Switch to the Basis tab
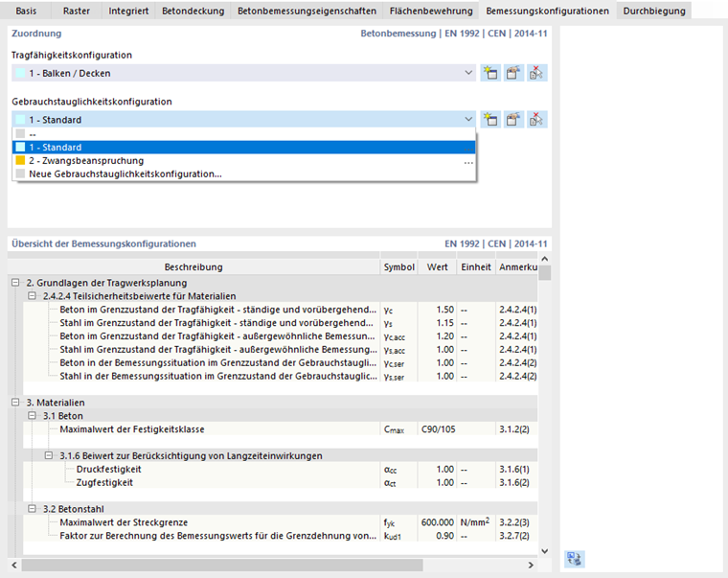The image size is (728, 578). [26, 11]
